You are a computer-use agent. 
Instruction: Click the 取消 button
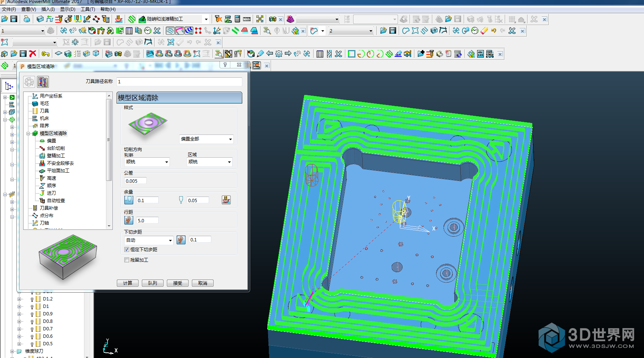(203, 283)
